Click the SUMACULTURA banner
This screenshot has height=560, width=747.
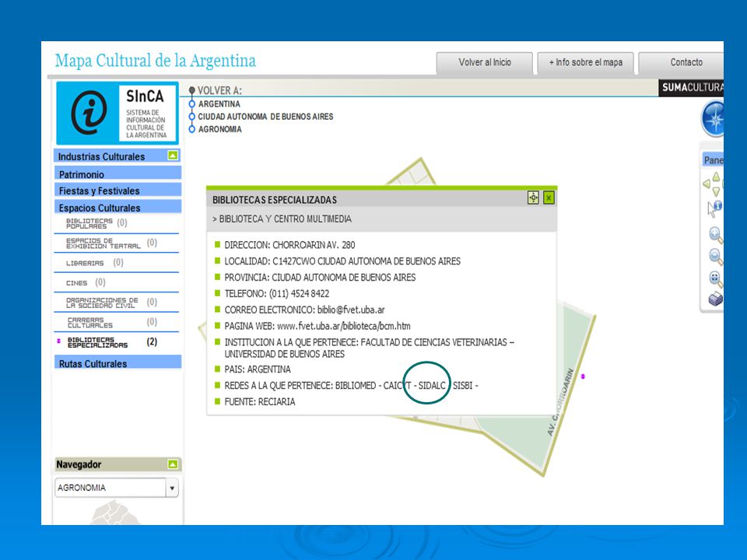pyautogui.click(x=691, y=88)
